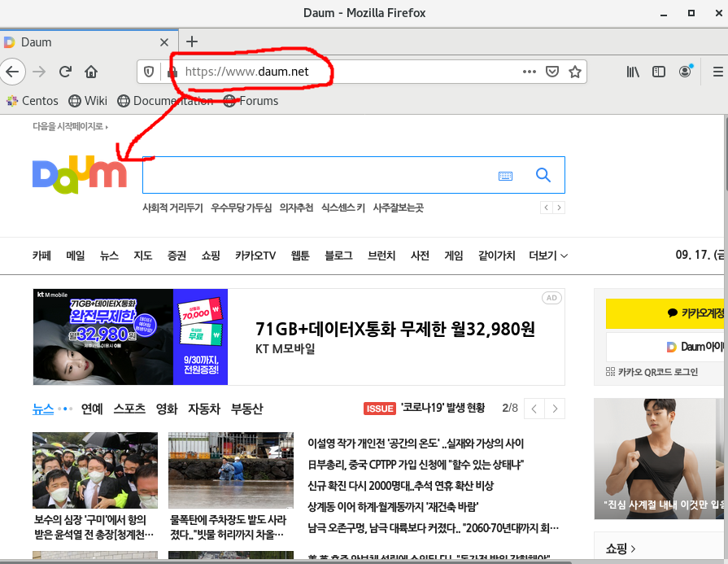
Task: Open the 블로그 service menu
Action: tap(338, 256)
